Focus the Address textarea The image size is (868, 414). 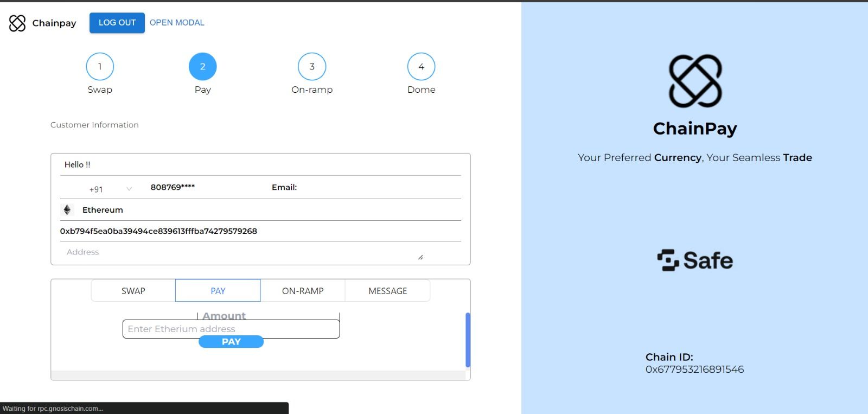(242, 252)
